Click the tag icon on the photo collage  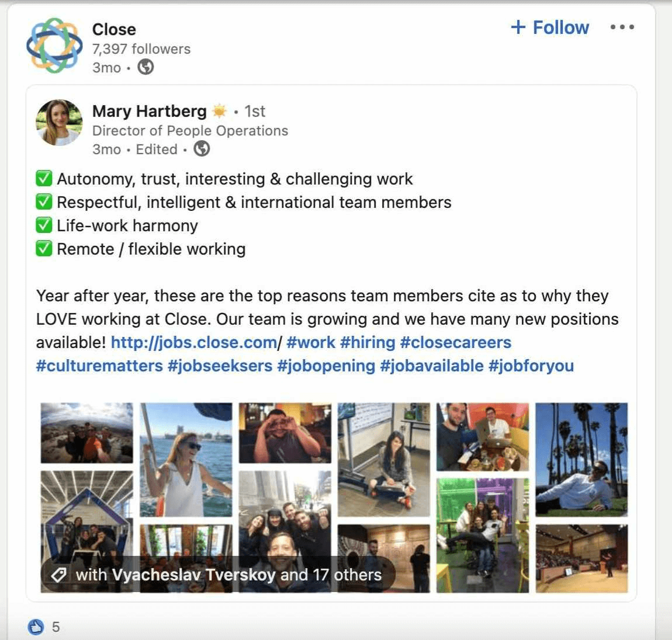(x=58, y=575)
